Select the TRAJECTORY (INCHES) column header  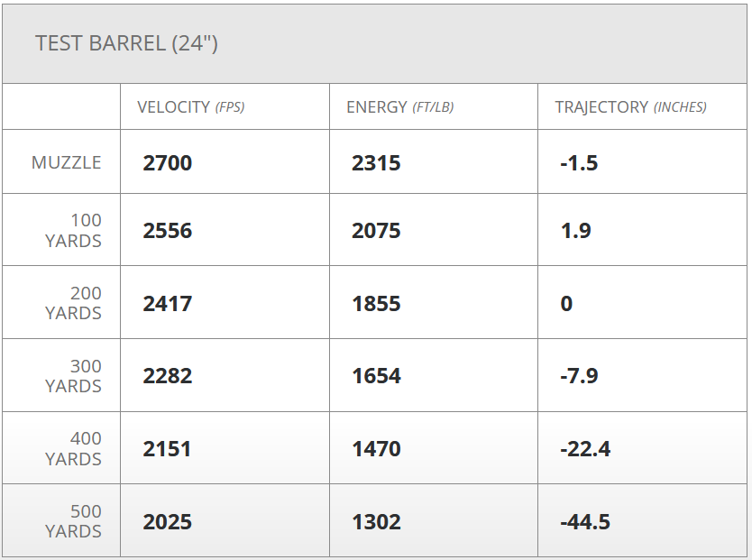tap(630, 107)
